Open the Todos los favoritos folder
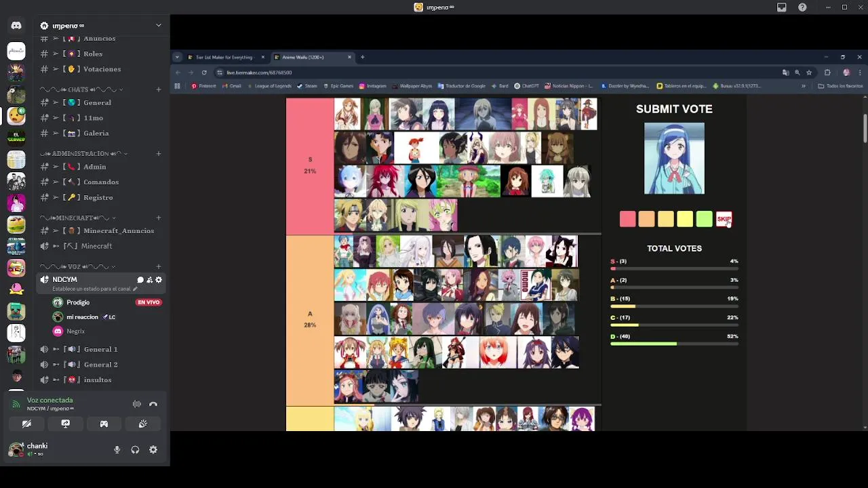 pos(840,86)
